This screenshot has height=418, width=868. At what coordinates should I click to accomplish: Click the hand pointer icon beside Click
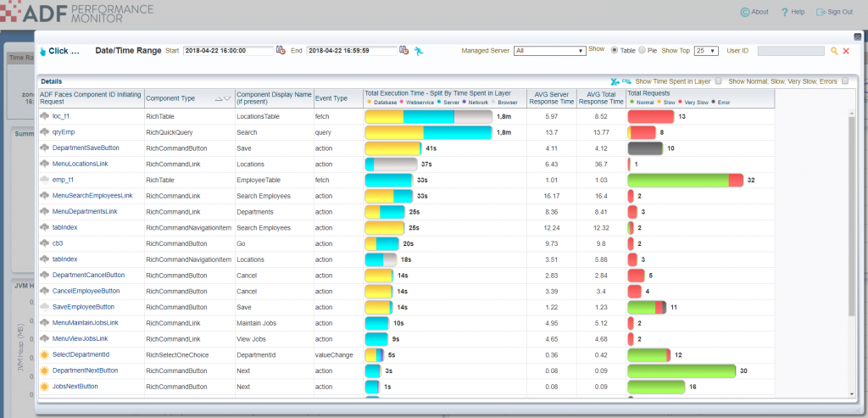(42, 51)
